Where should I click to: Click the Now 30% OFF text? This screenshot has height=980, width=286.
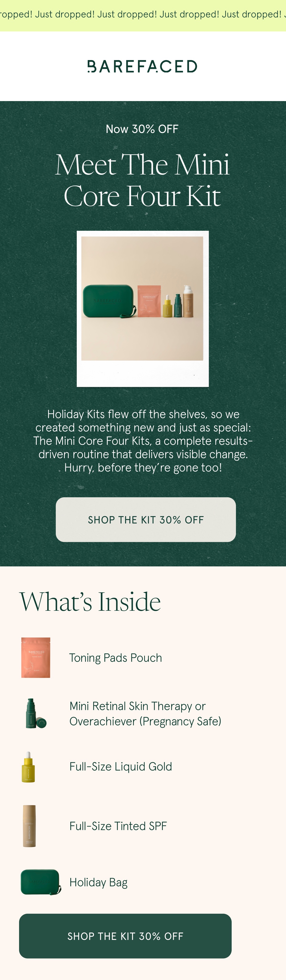coord(142,129)
